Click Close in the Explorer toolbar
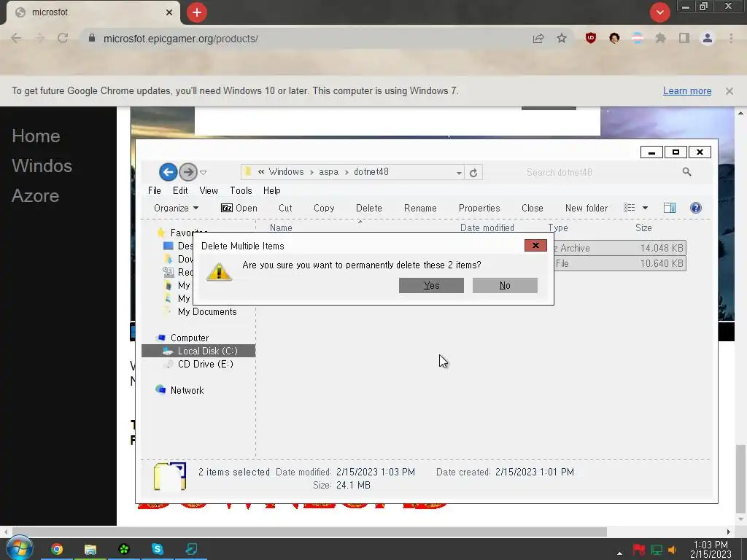 coord(532,208)
